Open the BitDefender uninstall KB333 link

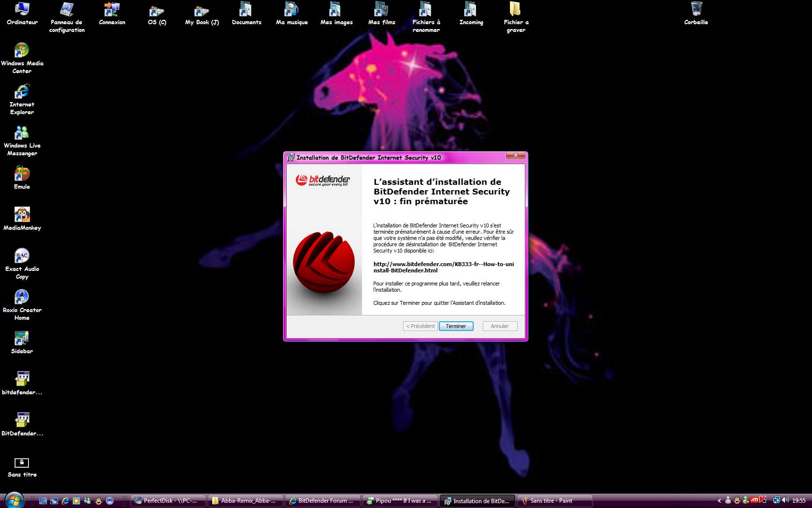(443, 267)
